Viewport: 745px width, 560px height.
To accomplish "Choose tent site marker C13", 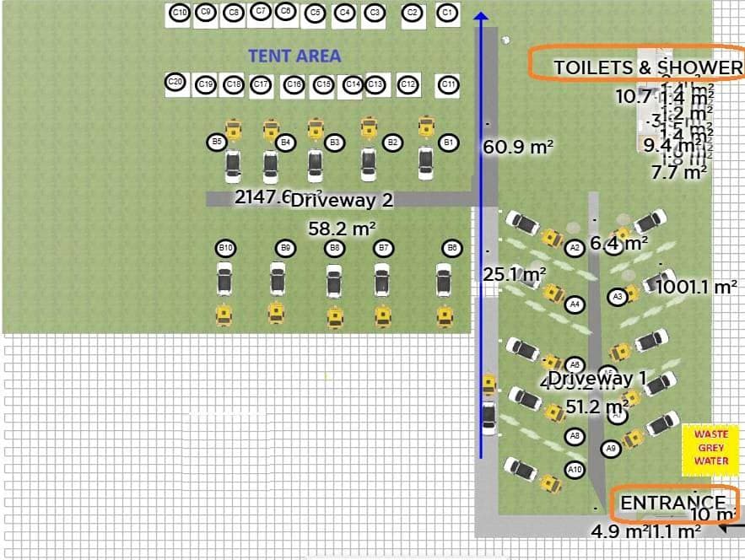I will tap(375, 84).
